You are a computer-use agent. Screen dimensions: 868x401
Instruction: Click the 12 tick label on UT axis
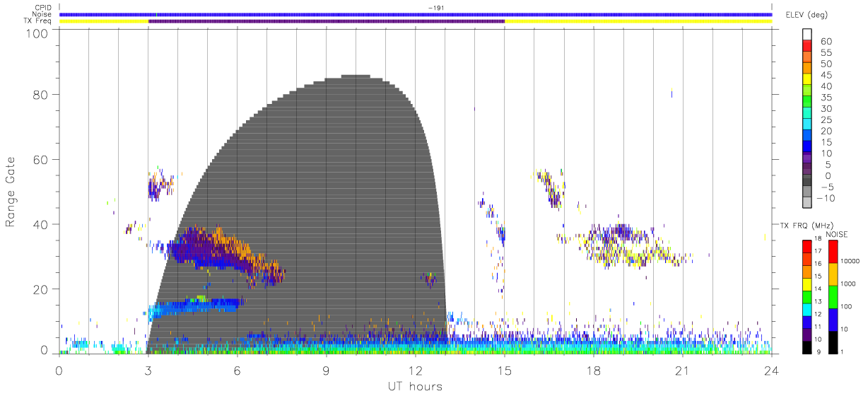pos(416,370)
